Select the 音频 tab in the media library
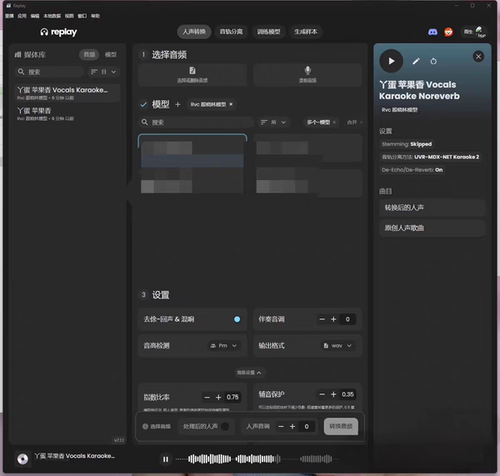 pyautogui.click(x=89, y=54)
